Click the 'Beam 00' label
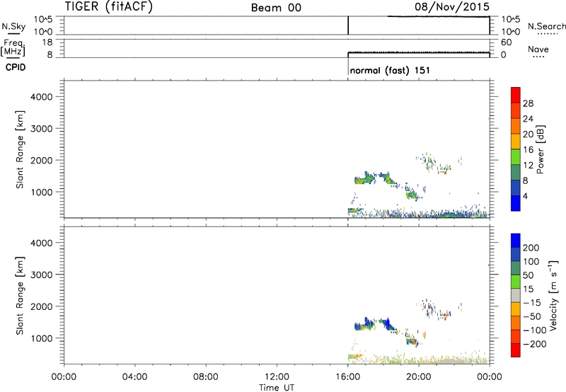 276,8
